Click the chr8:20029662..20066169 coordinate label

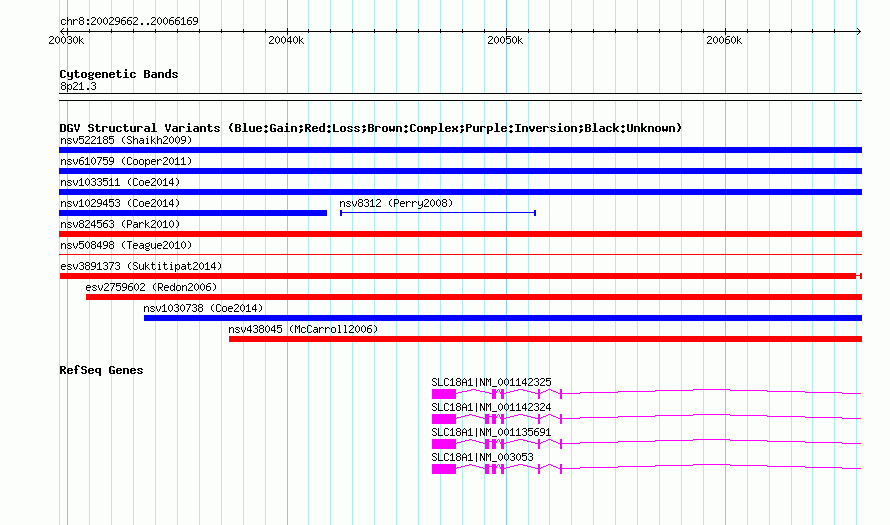(x=129, y=21)
